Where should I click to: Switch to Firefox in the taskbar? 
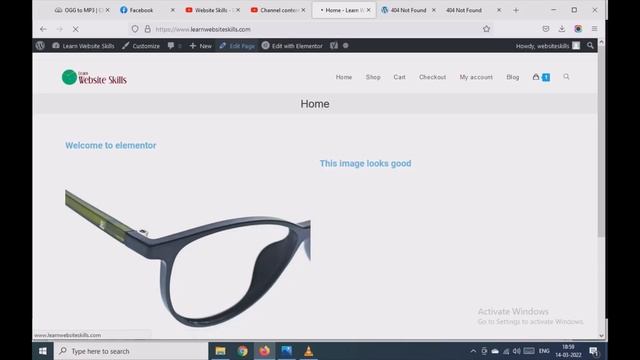click(x=264, y=351)
